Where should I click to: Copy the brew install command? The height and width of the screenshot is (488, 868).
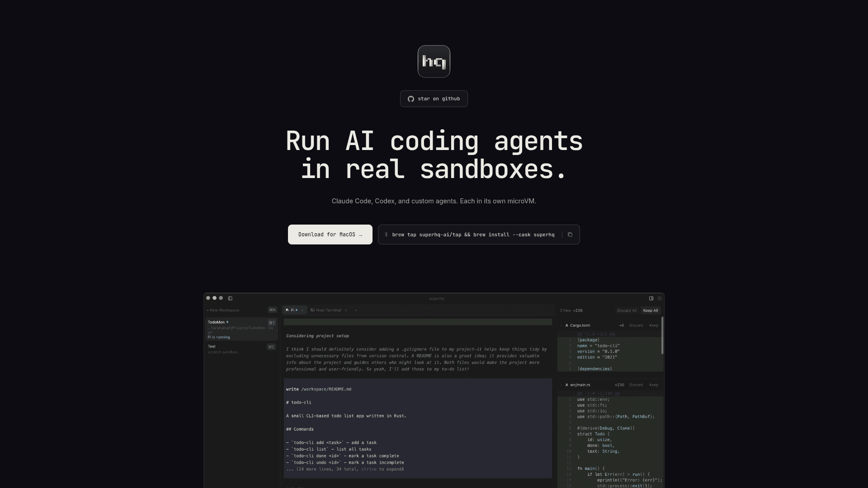click(x=570, y=235)
